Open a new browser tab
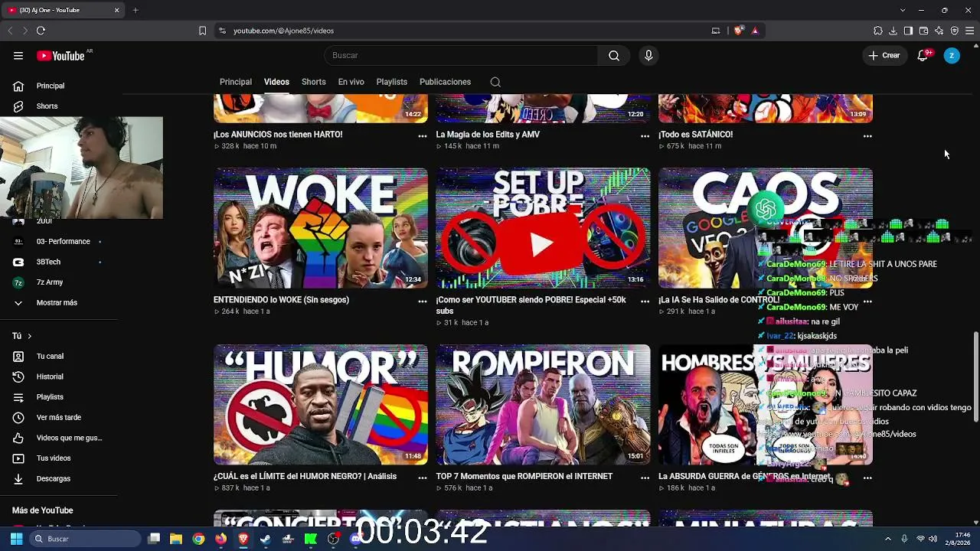 tap(136, 10)
